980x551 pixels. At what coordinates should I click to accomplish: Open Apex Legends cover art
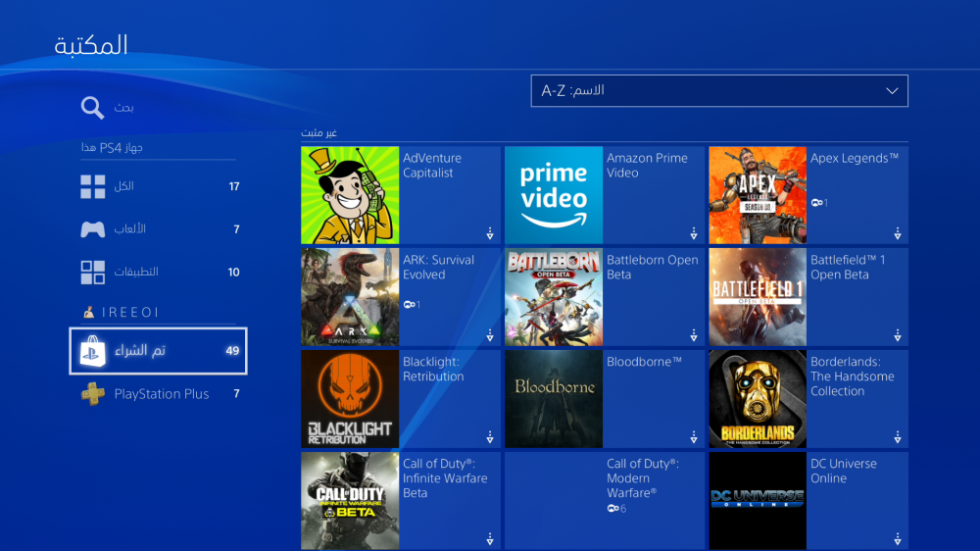758,195
